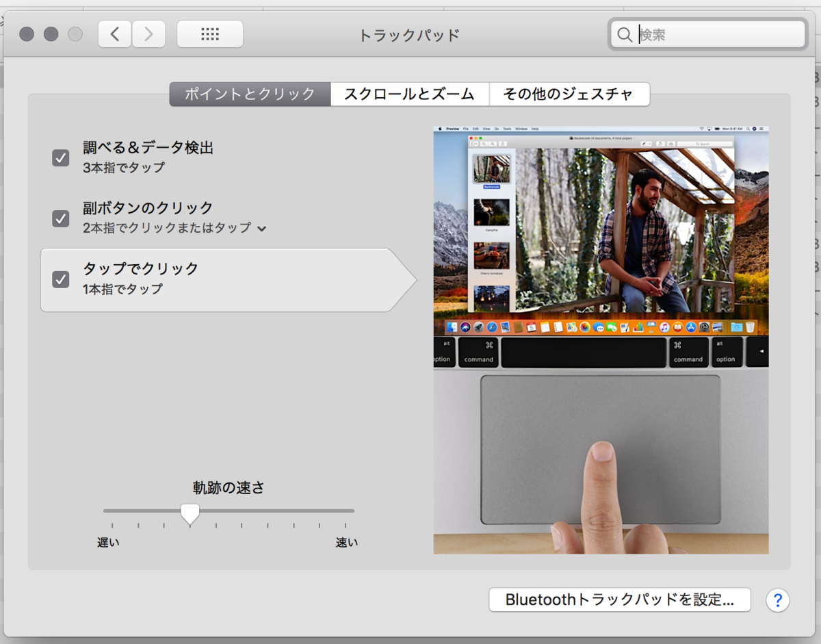Image resolution: width=821 pixels, height=644 pixels.
Task: Show all preferences via grid button
Action: [210, 34]
